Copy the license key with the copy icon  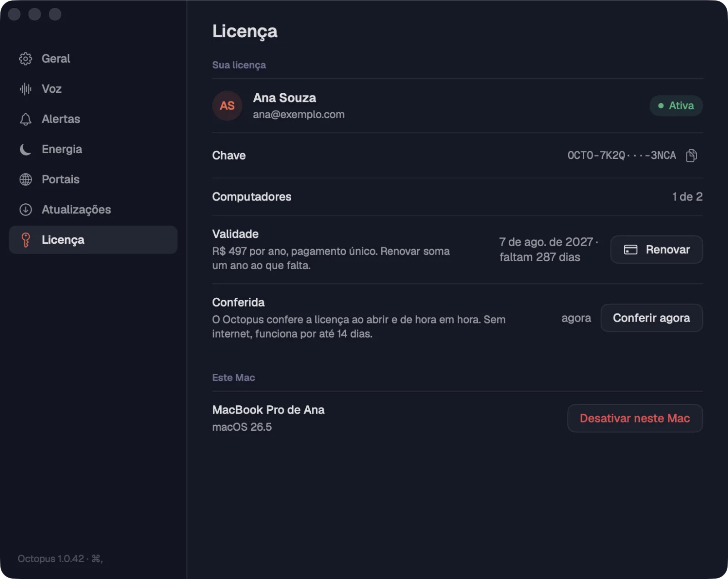pos(692,156)
